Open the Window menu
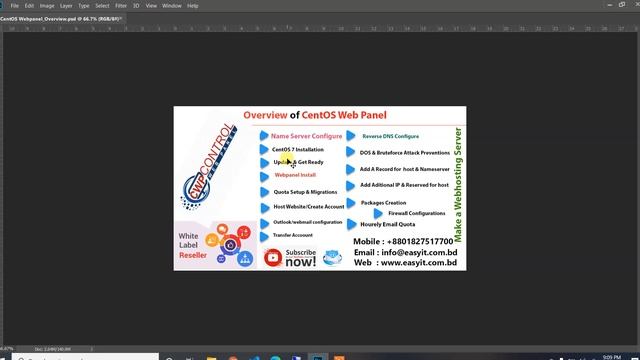 171,6
